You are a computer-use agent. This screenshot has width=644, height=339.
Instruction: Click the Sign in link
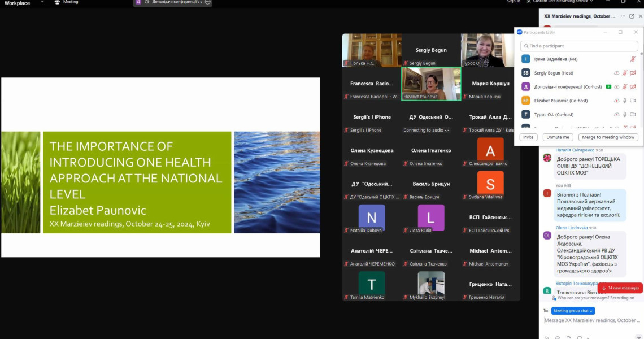(514, 2)
